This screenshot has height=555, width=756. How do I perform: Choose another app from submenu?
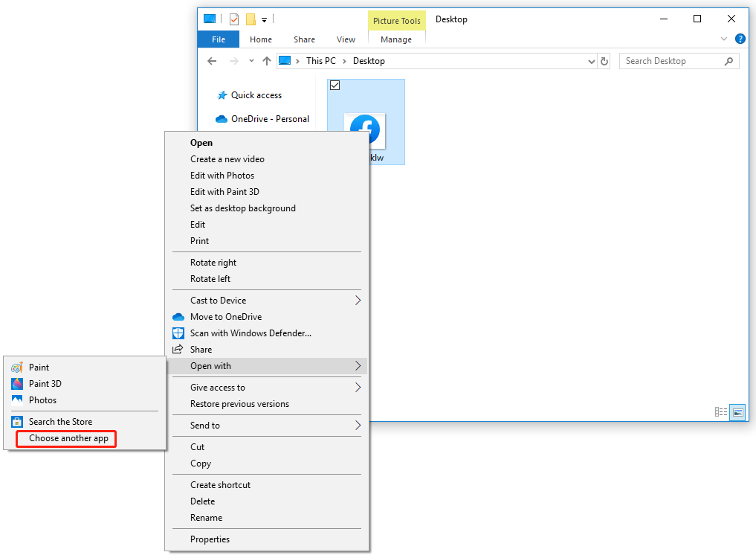pos(68,438)
